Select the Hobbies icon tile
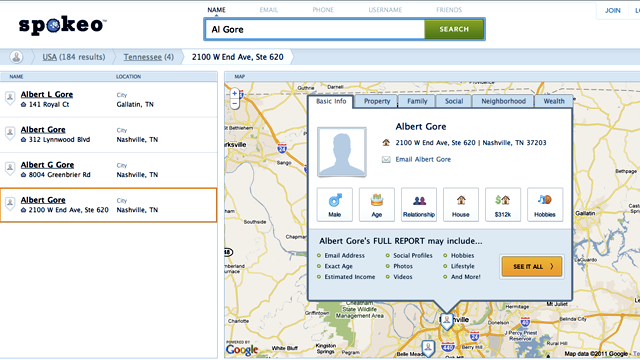This screenshot has width=640, height=360. (x=545, y=204)
